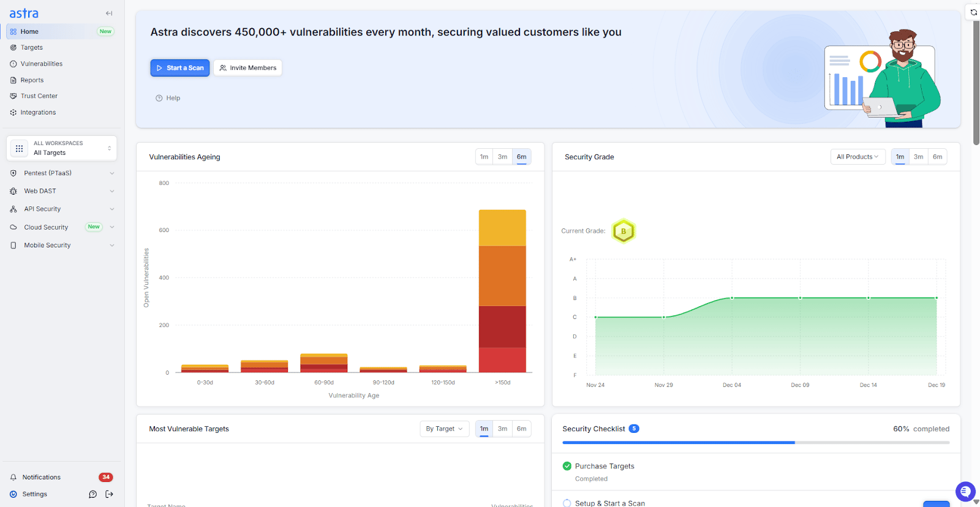The height and width of the screenshot is (507, 980).
Task: Click the Integrations icon
Action: point(13,113)
